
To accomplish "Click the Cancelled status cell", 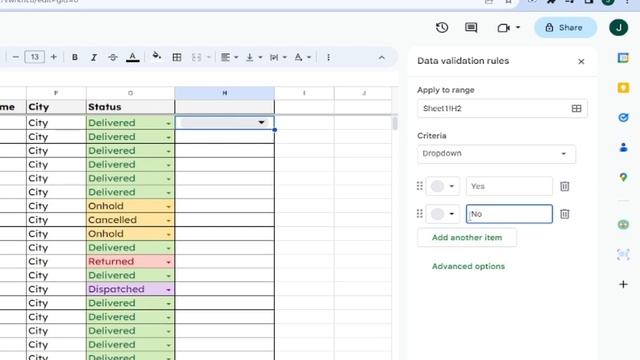I will point(130,220).
